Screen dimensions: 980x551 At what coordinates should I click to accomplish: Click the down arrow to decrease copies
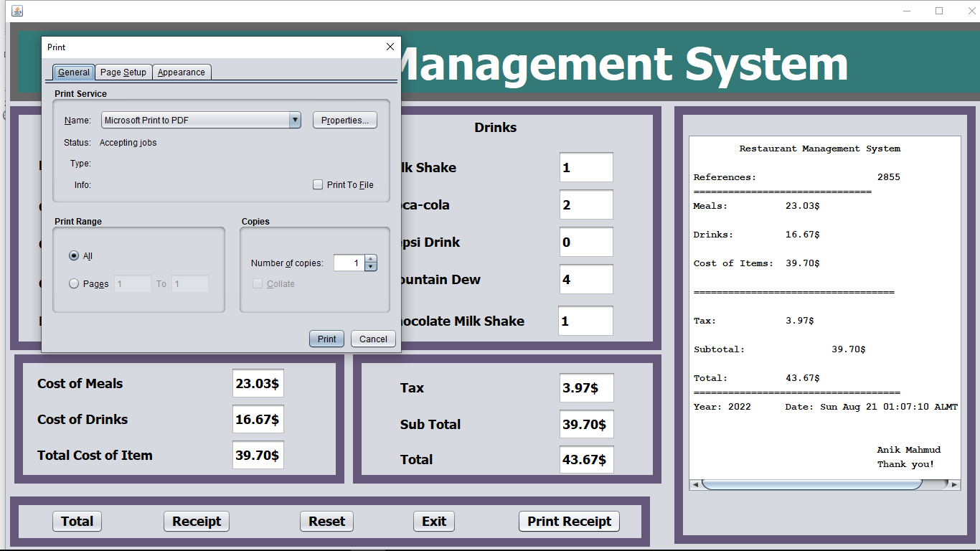tap(371, 267)
